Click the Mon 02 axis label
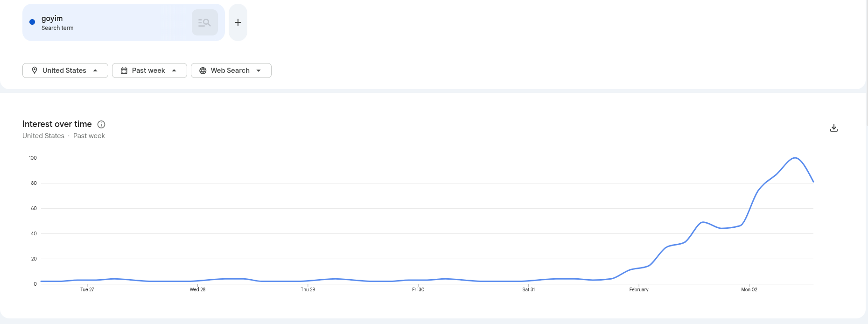The width and height of the screenshot is (868, 324). click(749, 289)
